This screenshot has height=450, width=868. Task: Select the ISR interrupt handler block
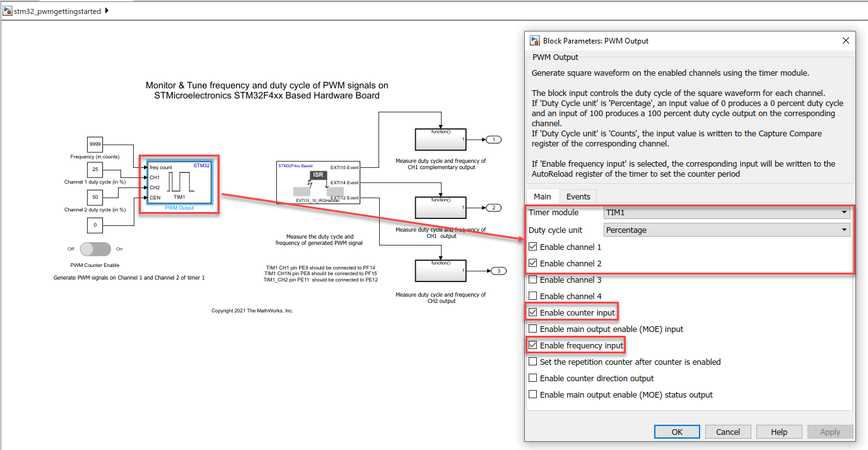(x=318, y=181)
